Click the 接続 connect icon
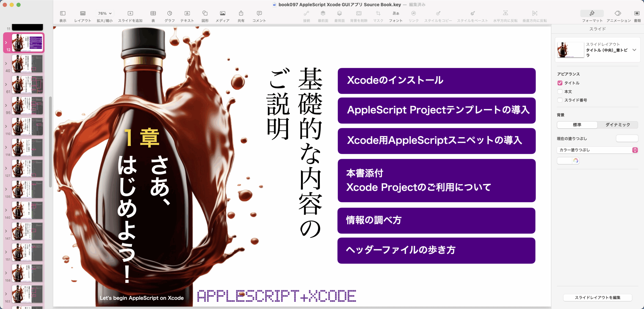The height and width of the screenshot is (309, 644). tap(306, 13)
